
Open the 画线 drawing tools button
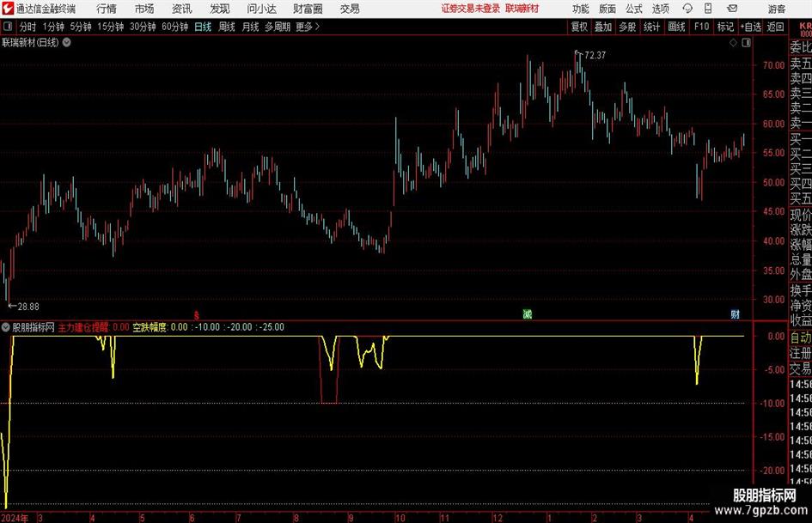(x=677, y=27)
